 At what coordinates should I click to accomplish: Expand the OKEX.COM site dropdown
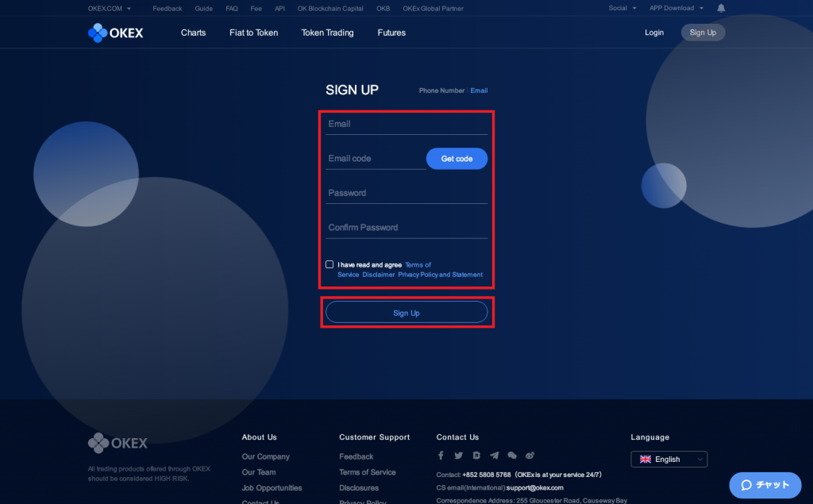[x=110, y=8]
